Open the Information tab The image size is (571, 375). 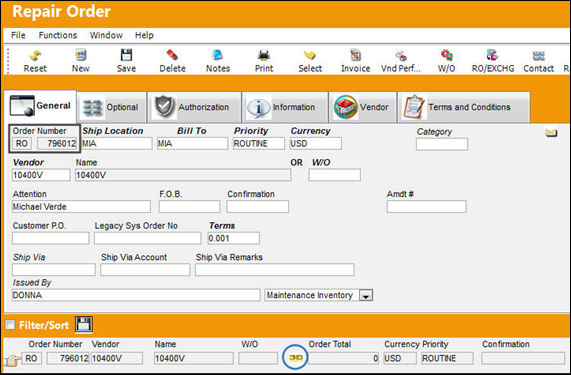coord(285,107)
